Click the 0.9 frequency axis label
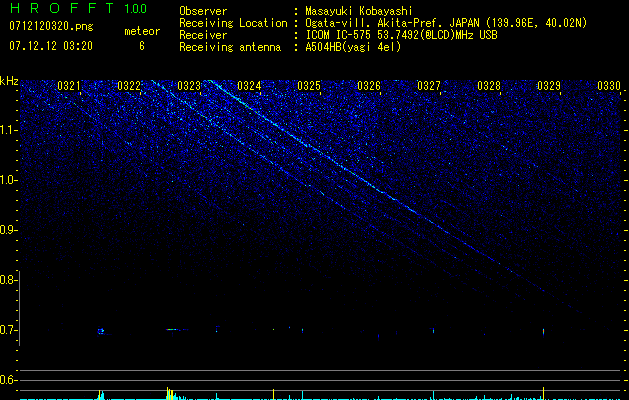629x400 pixels. click(x=8, y=230)
